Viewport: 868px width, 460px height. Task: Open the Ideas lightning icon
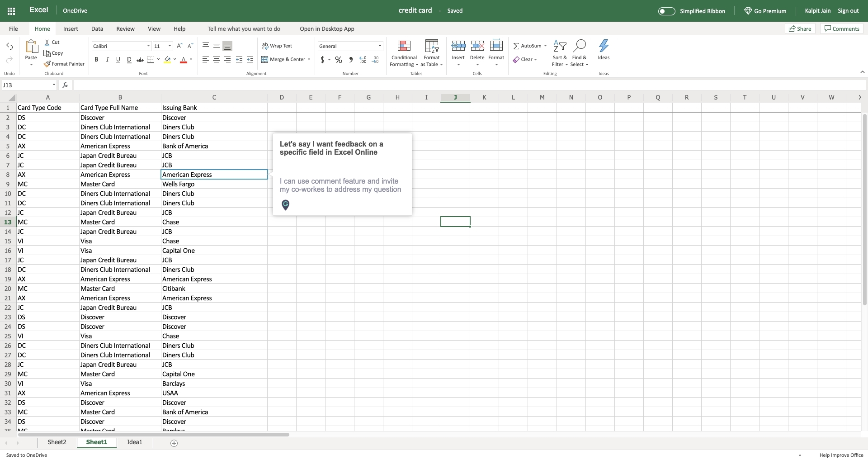(x=604, y=46)
